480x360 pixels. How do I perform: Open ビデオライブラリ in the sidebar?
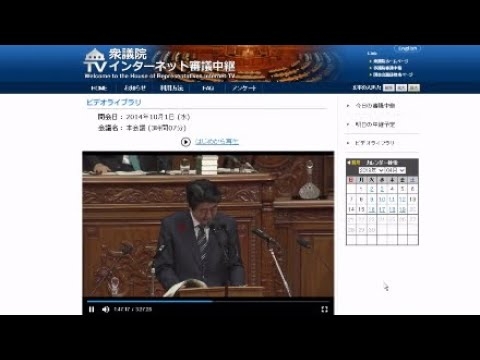pyautogui.click(x=375, y=143)
